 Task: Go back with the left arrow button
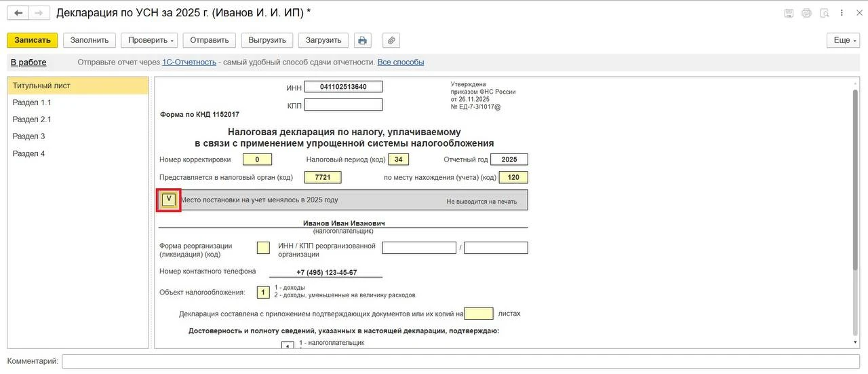(x=18, y=13)
